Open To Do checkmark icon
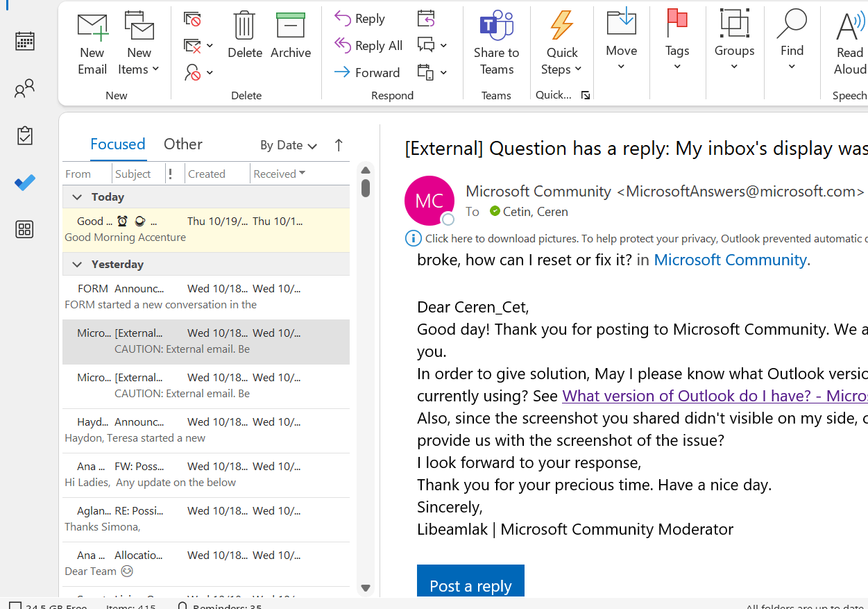Image resolution: width=868 pixels, height=609 pixels. (25, 183)
